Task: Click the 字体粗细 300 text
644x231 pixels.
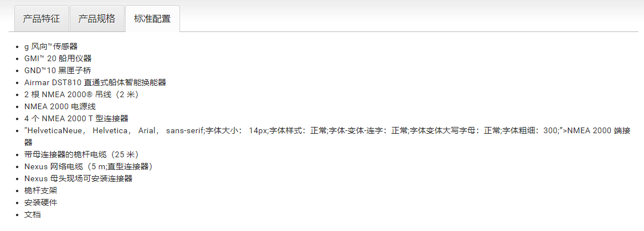Action: [x=530, y=131]
